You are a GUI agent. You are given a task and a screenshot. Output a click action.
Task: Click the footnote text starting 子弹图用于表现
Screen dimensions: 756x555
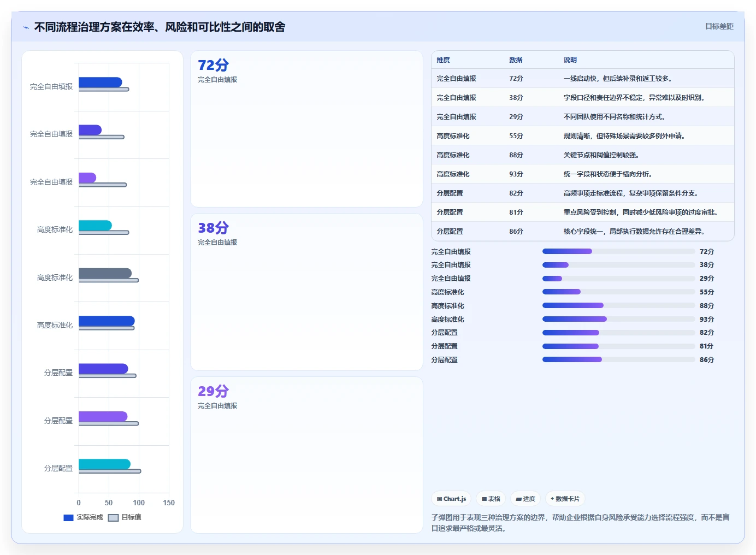coord(580,523)
